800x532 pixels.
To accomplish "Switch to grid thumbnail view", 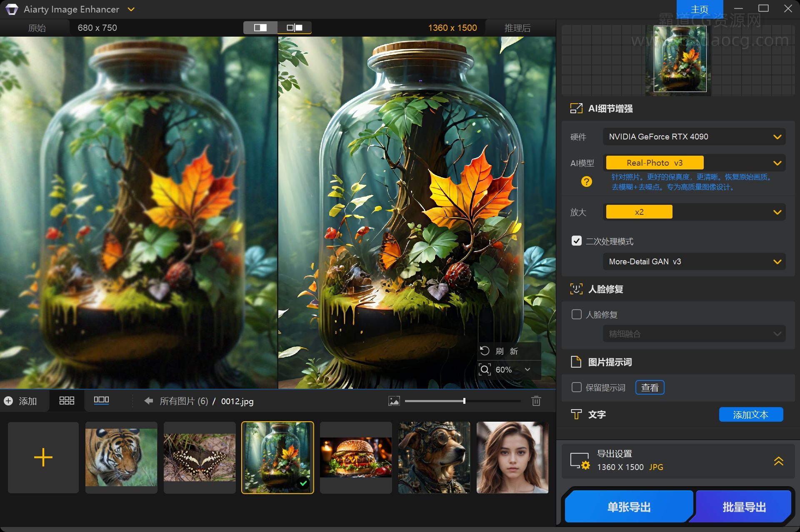I will [67, 401].
